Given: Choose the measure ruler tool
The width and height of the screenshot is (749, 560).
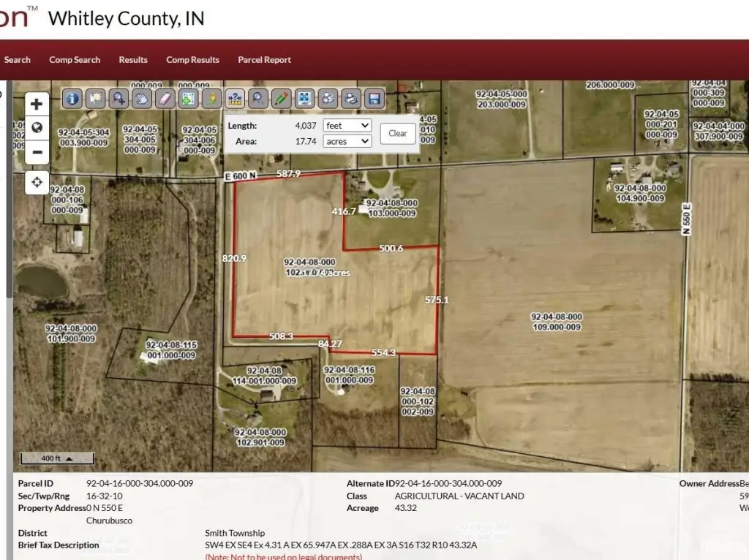Looking at the screenshot, I should pos(235,98).
